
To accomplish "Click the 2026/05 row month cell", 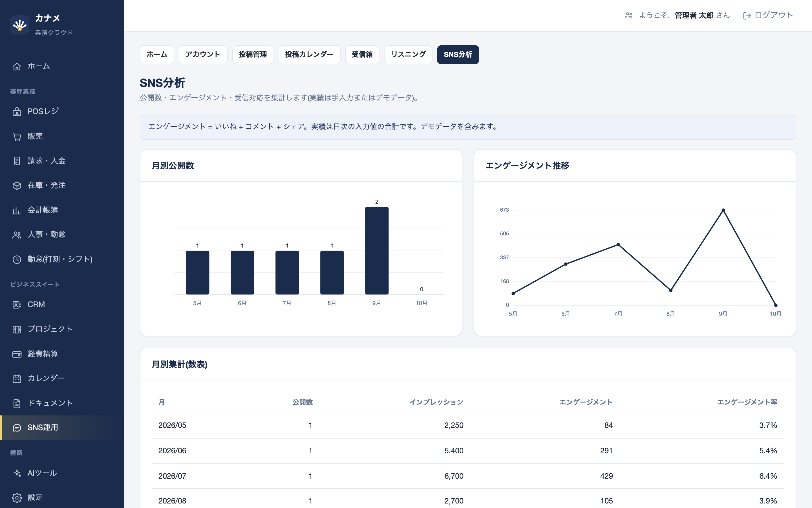I will click(x=172, y=425).
